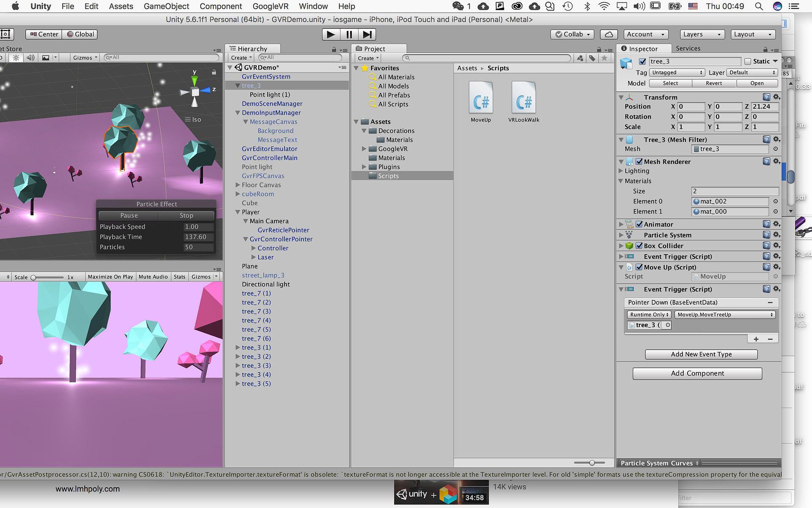Image resolution: width=812 pixels, height=508 pixels.
Task: Click the Play button in toolbar
Action: (x=331, y=34)
